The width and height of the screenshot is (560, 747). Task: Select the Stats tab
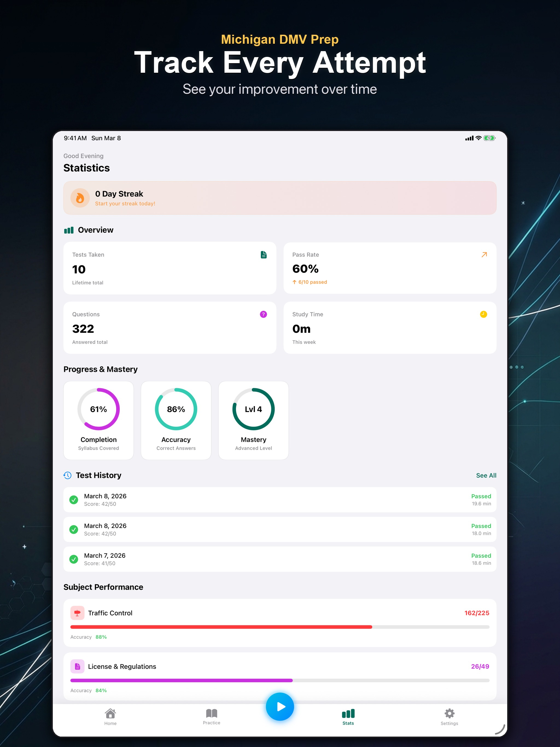pyautogui.click(x=348, y=717)
